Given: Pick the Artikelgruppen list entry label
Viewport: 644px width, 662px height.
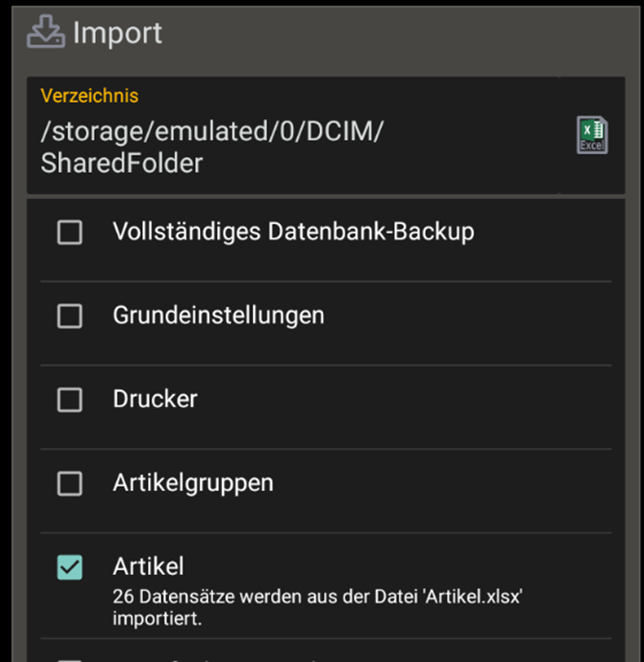Looking at the screenshot, I should pos(193,483).
